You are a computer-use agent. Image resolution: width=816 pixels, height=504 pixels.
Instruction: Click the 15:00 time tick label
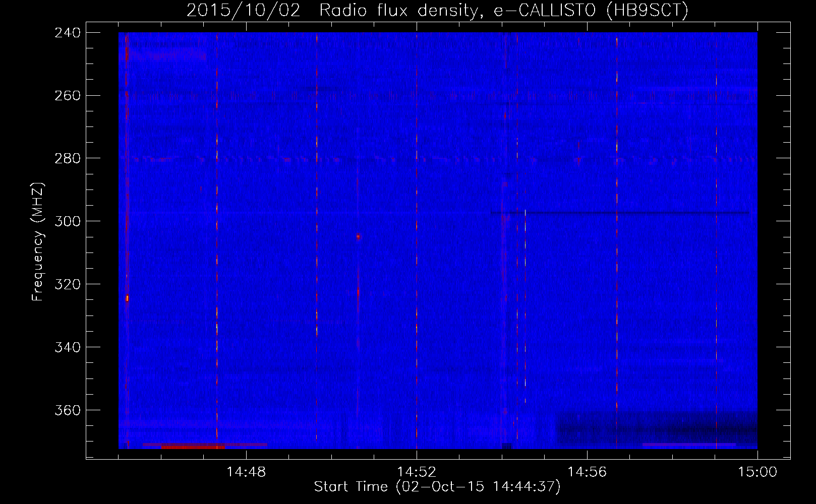[757, 472]
